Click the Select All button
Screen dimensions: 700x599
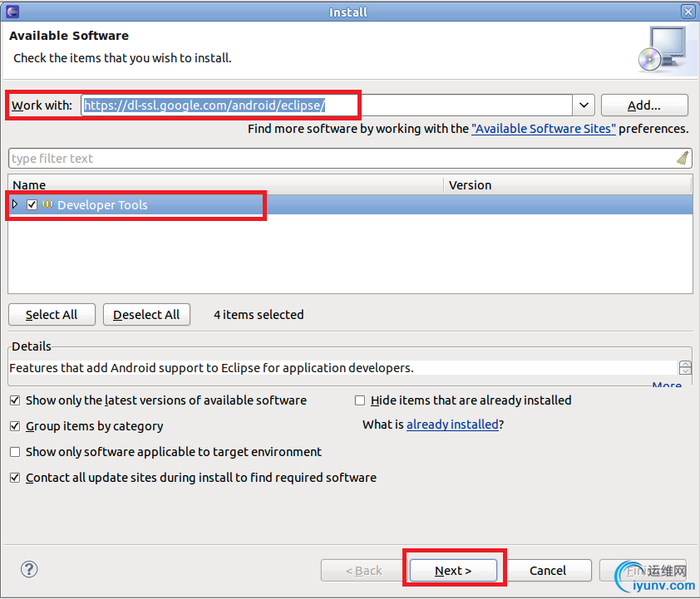point(52,315)
